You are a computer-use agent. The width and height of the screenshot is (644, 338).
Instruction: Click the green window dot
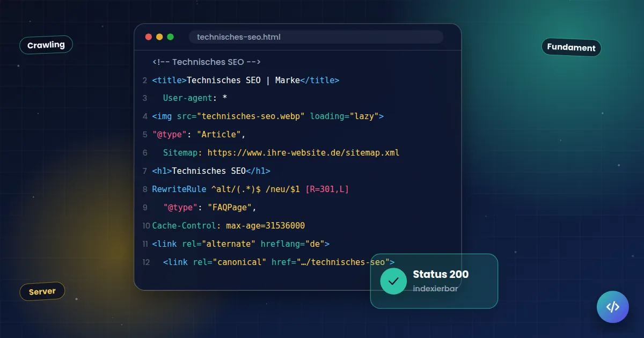point(171,37)
